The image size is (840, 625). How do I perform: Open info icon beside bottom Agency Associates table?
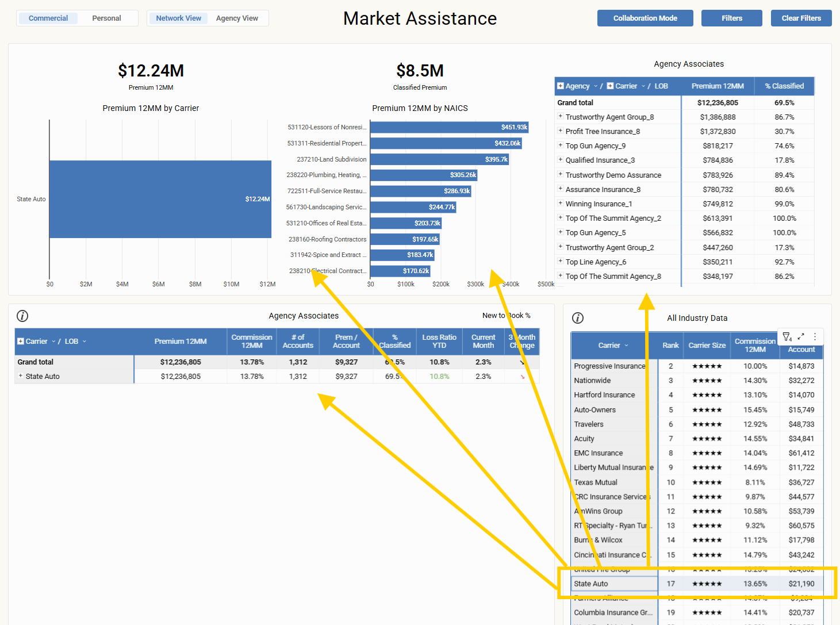[x=22, y=316]
